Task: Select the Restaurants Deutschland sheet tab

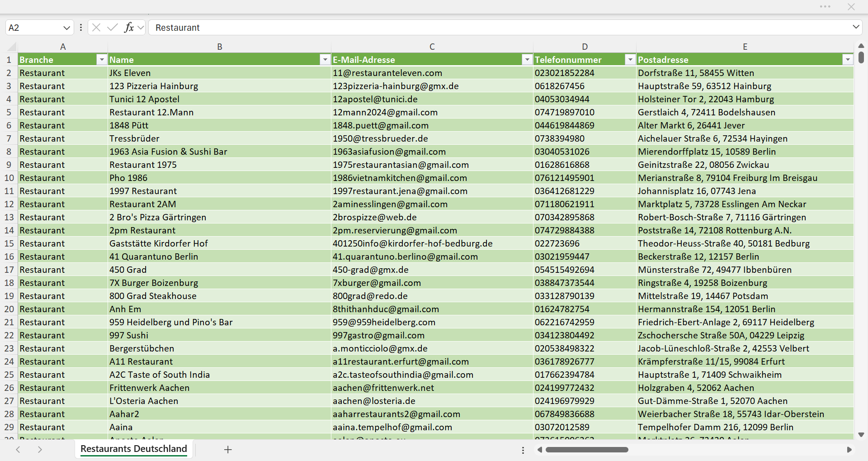Action: point(134,449)
